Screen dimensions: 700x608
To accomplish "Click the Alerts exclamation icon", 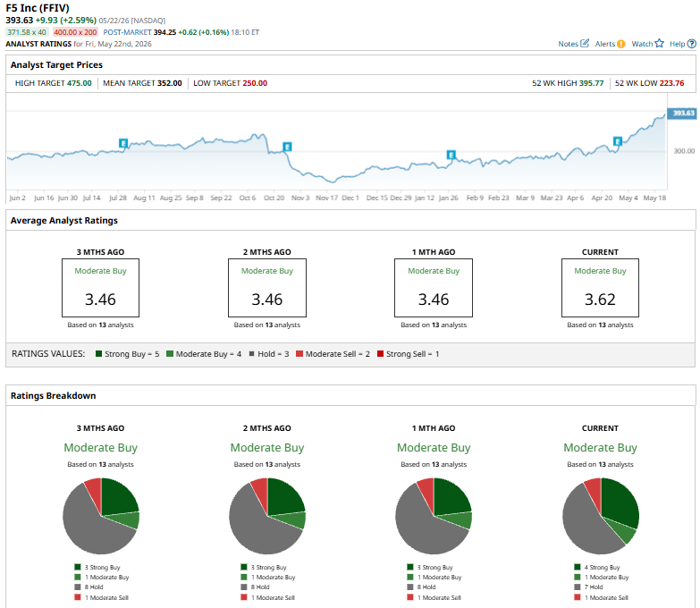I will click(x=621, y=44).
